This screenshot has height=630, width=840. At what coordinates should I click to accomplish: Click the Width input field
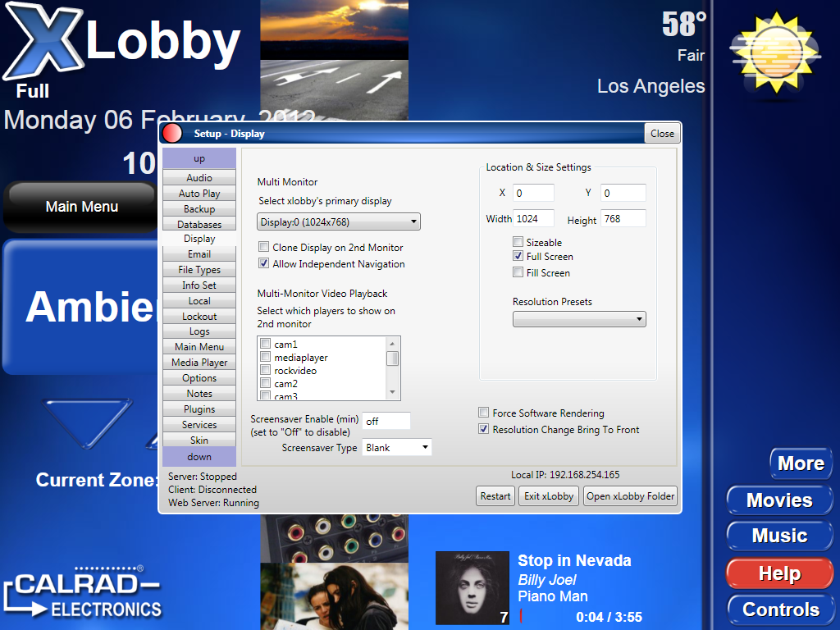point(533,218)
